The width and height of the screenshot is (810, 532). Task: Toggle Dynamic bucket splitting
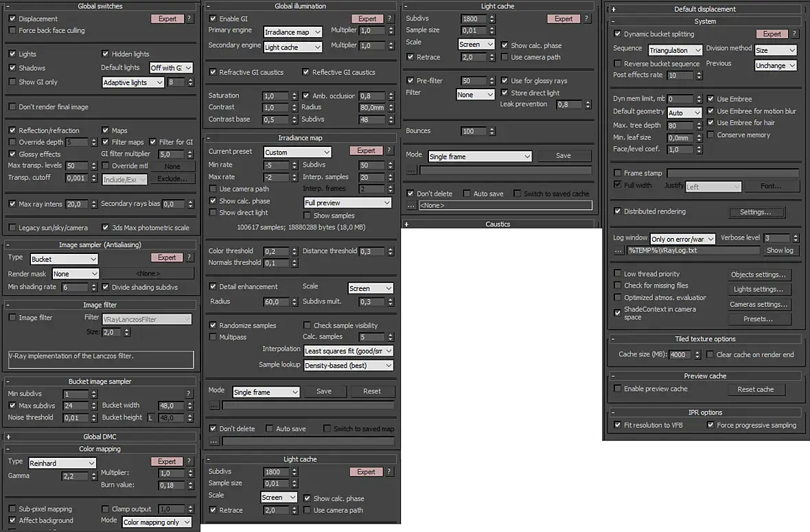click(617, 34)
